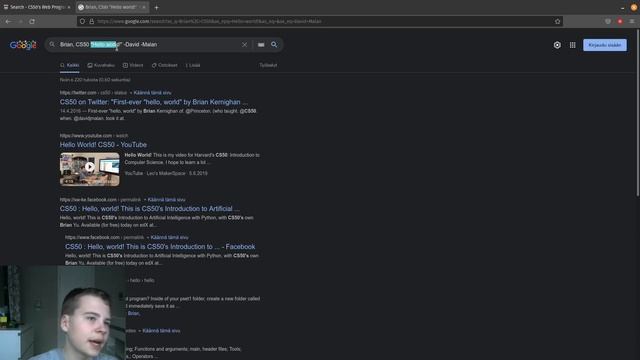Open the on-screen keyboard icon in search box
This screenshot has height=360, width=640.
coord(261,44)
